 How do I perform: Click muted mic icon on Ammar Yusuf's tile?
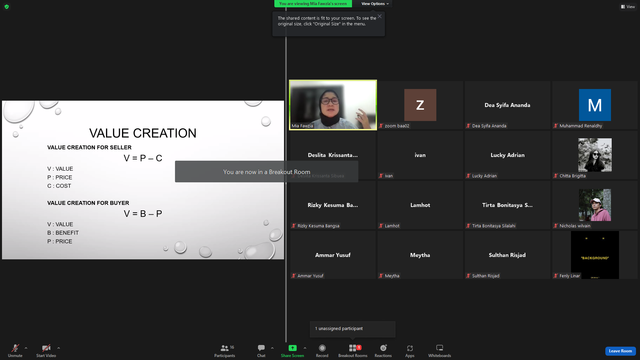pyautogui.click(x=294, y=276)
